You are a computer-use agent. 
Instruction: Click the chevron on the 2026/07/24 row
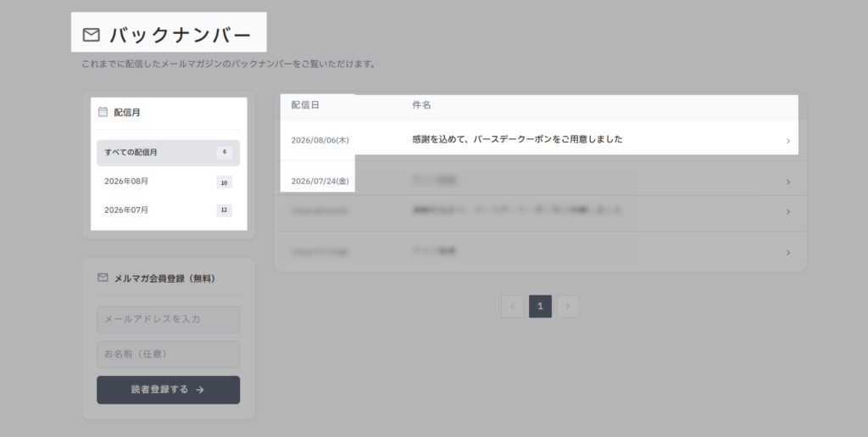(788, 182)
